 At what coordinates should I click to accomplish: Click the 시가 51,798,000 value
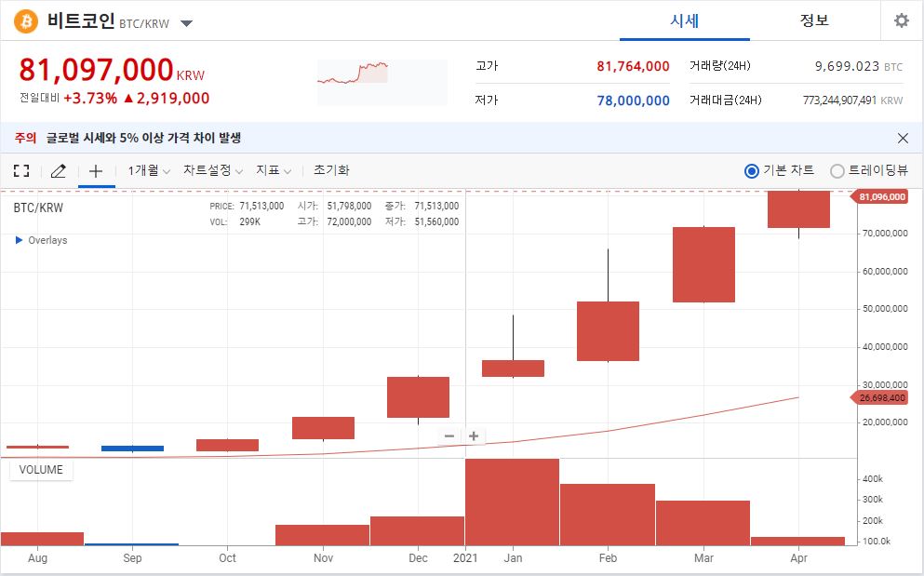(349, 206)
